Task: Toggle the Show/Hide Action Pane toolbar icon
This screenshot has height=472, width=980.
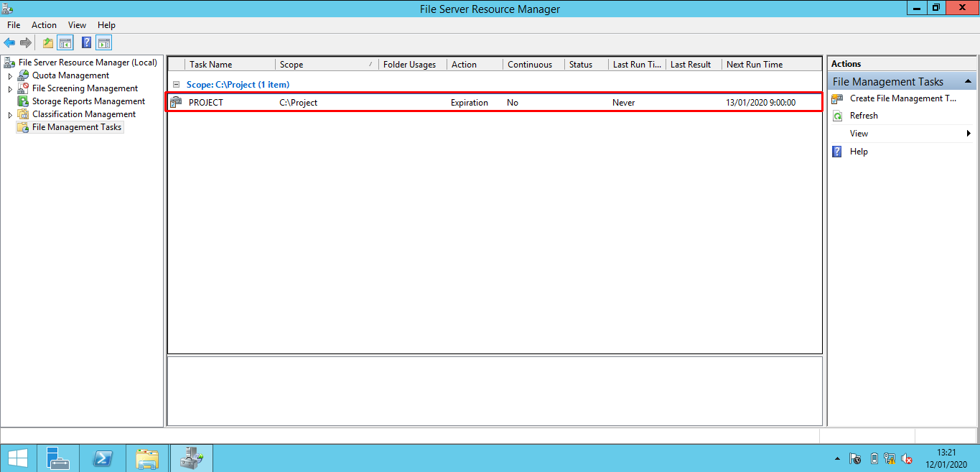Action: pyautogui.click(x=104, y=43)
